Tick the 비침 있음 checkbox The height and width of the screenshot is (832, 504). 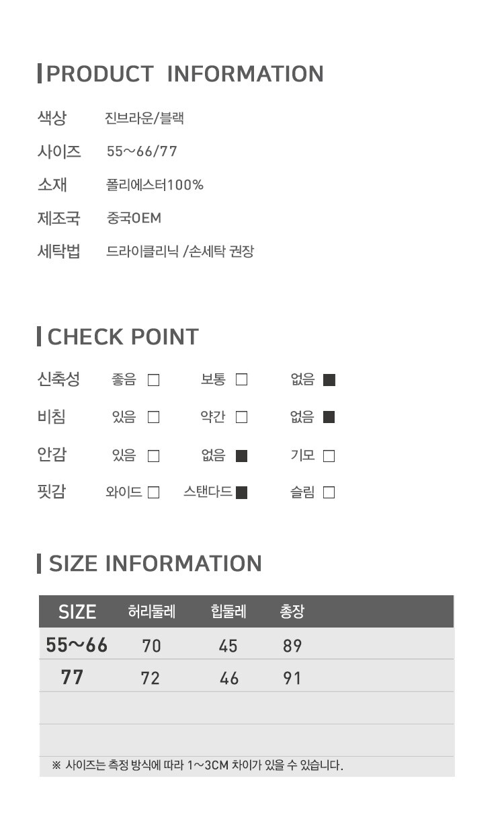click(x=153, y=418)
